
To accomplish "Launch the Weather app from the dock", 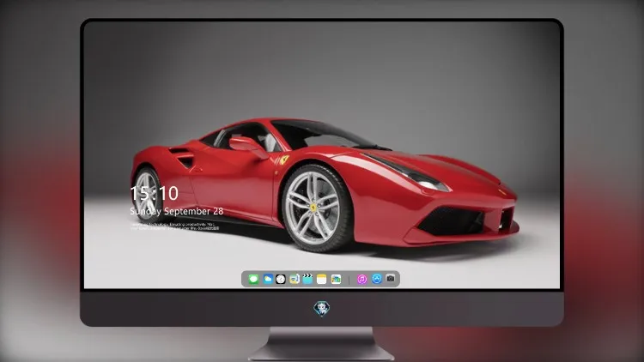I will pyautogui.click(x=268, y=279).
